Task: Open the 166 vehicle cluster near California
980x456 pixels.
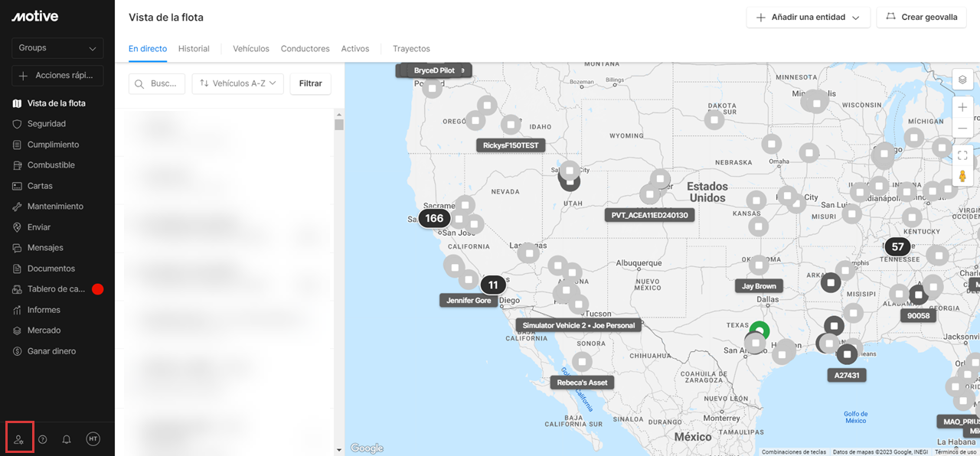Action: tap(434, 218)
